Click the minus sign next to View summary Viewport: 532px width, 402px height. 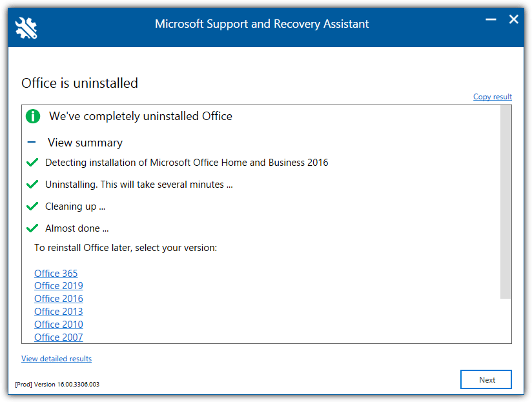pyautogui.click(x=32, y=142)
